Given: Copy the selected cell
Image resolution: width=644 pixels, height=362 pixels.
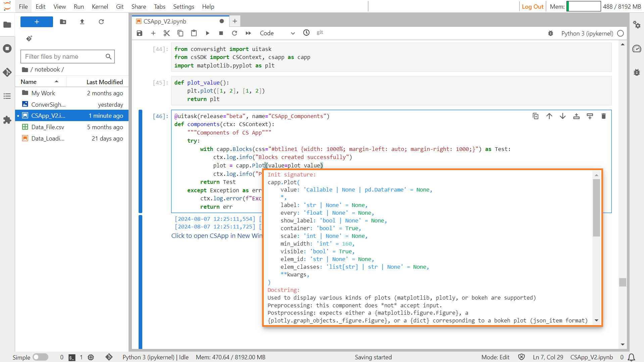Looking at the screenshot, I should 180,33.
